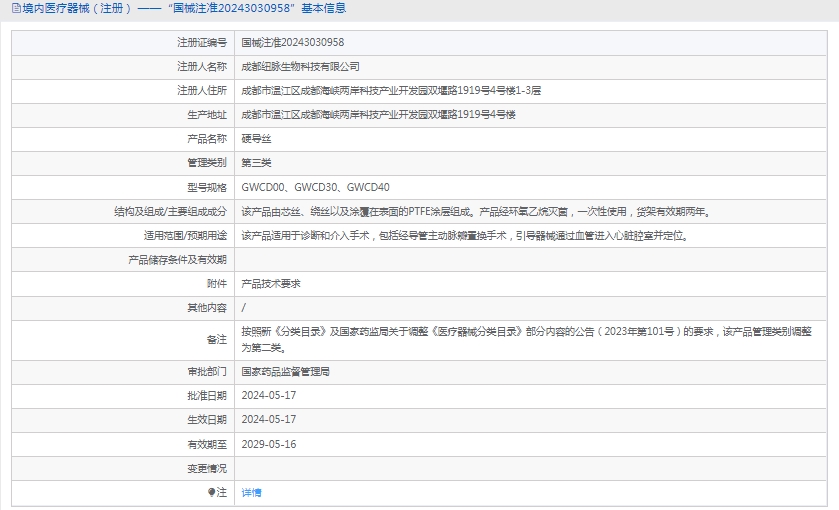Click the 备注 row label

216,339
